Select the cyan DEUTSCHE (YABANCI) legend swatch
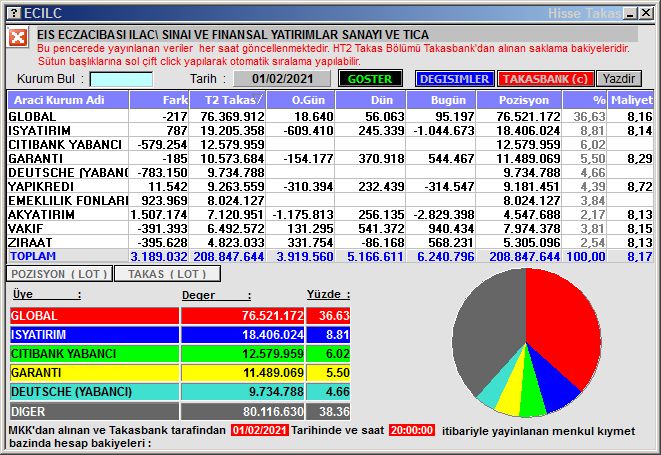The image size is (661, 455). click(x=94, y=392)
